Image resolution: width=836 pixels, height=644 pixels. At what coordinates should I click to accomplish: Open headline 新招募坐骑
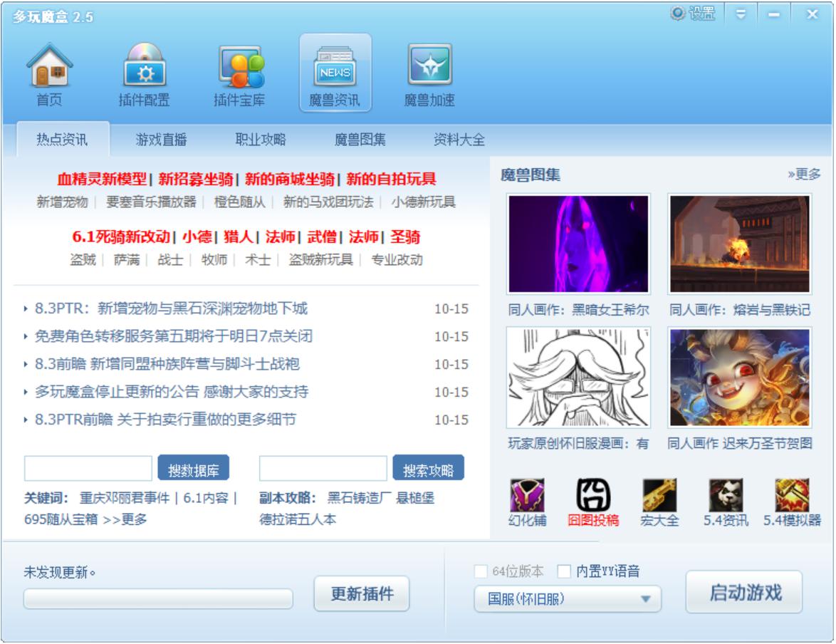point(196,179)
